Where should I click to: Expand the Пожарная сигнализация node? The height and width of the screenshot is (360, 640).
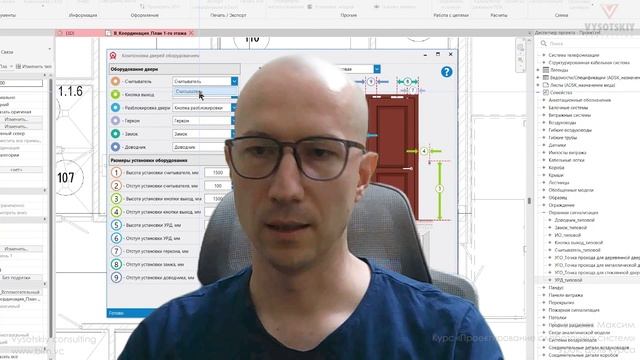click(x=544, y=310)
